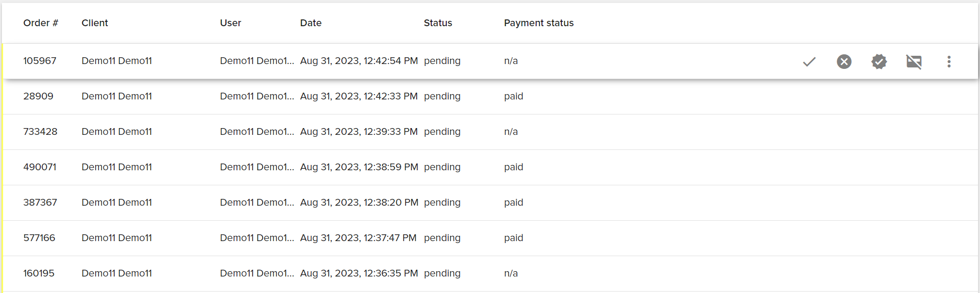Click the truncated user name on order 490071
Viewport: 980px width, 293px height.
257,167
